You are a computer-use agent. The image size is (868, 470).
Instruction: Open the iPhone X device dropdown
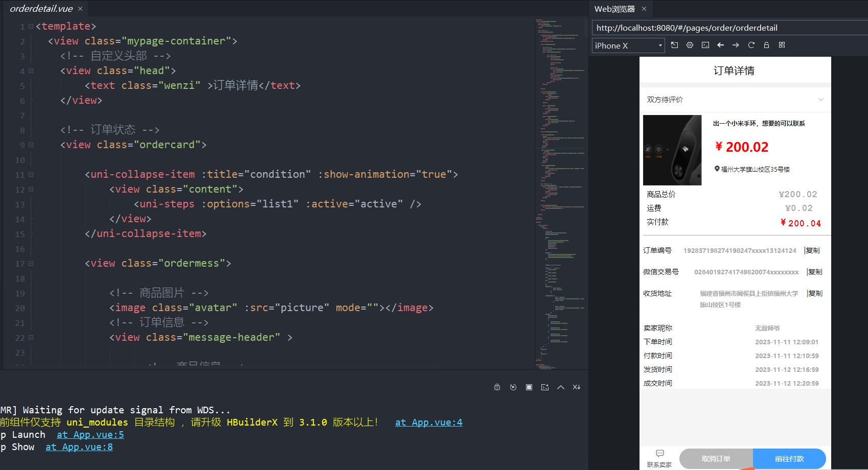pos(628,45)
